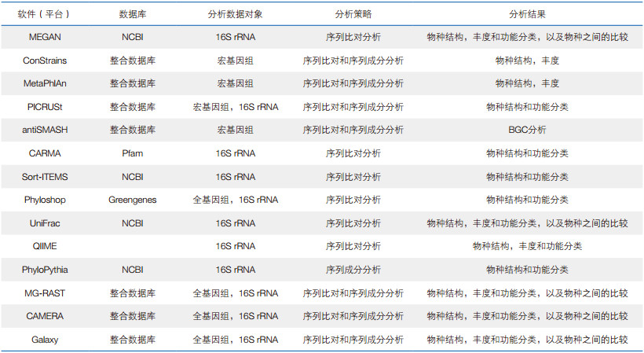Select the CARMA software name cell
Image resolution: width=644 pixels, height=353 pixels.
click(45, 153)
